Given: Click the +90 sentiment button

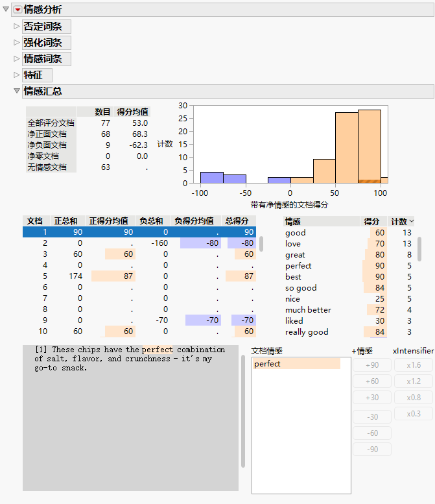Looking at the screenshot, I should pyautogui.click(x=372, y=365).
